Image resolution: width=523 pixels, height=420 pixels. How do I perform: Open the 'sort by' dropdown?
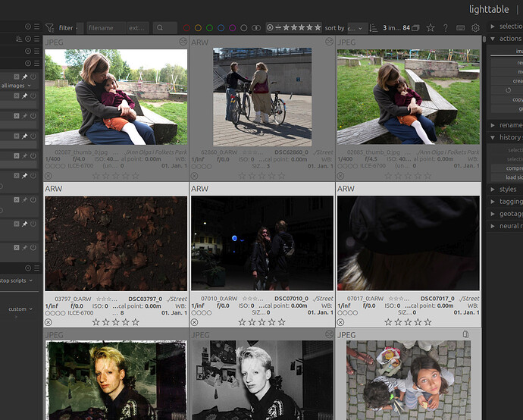click(x=355, y=28)
